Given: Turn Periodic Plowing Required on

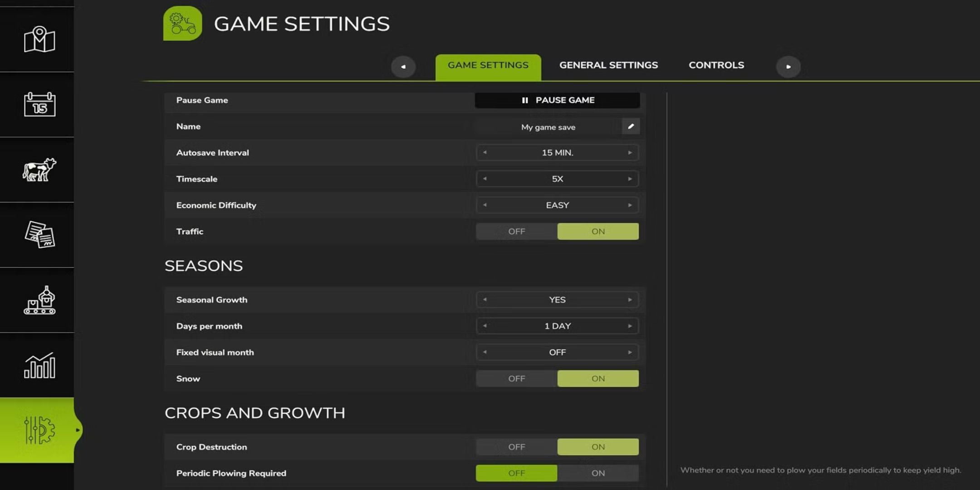Looking at the screenshot, I should click(x=598, y=473).
